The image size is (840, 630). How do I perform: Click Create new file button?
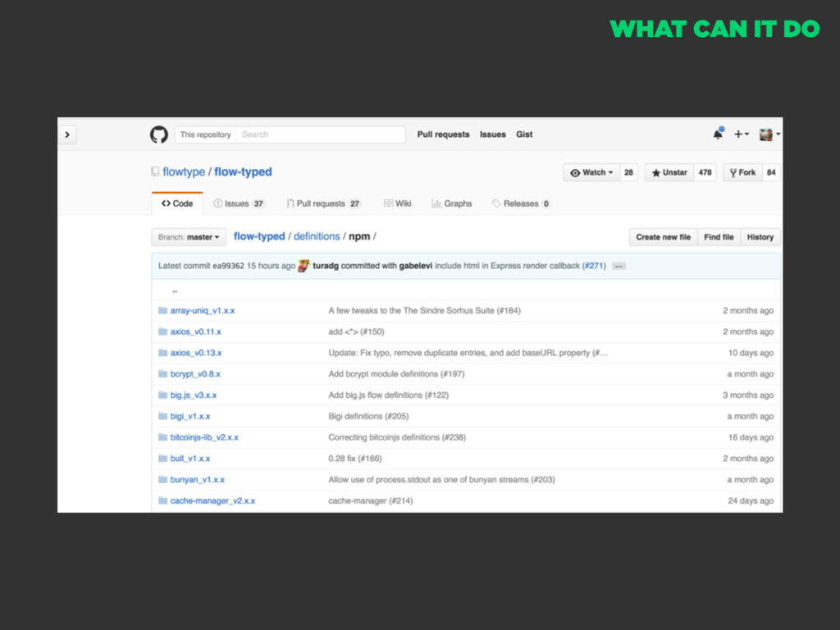coord(663,237)
